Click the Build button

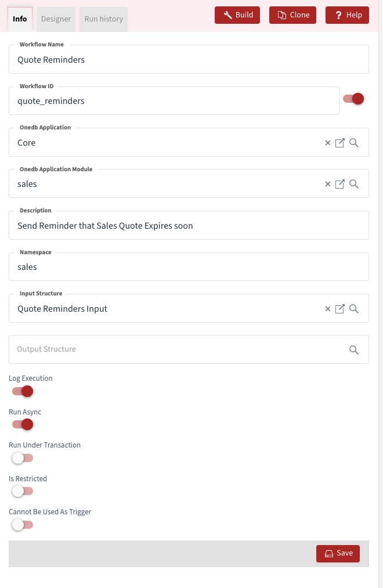(x=237, y=15)
